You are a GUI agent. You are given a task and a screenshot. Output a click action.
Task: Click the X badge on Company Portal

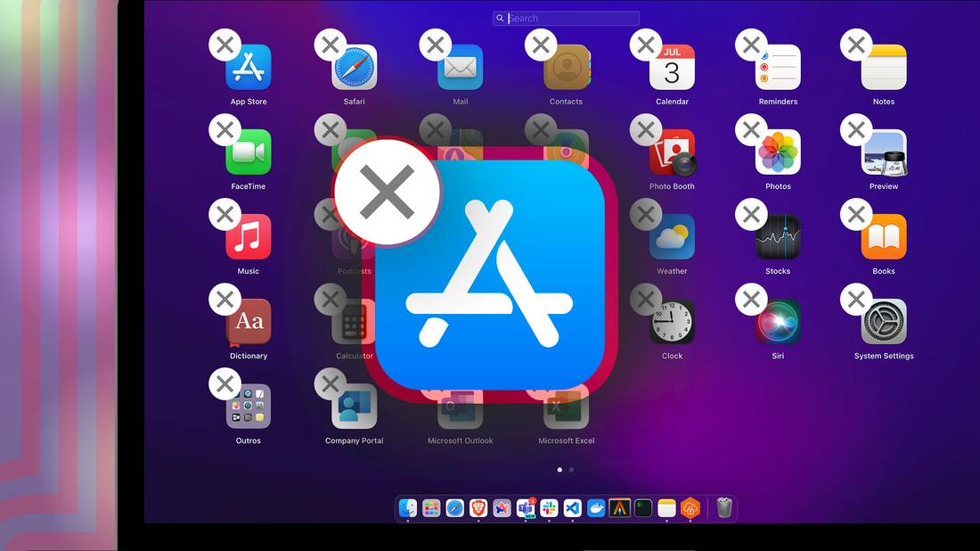point(331,384)
